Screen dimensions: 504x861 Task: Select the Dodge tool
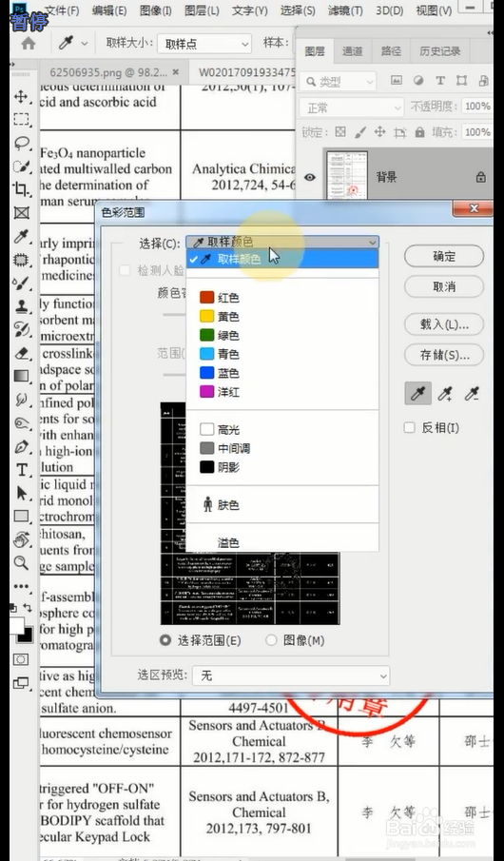click(x=21, y=422)
